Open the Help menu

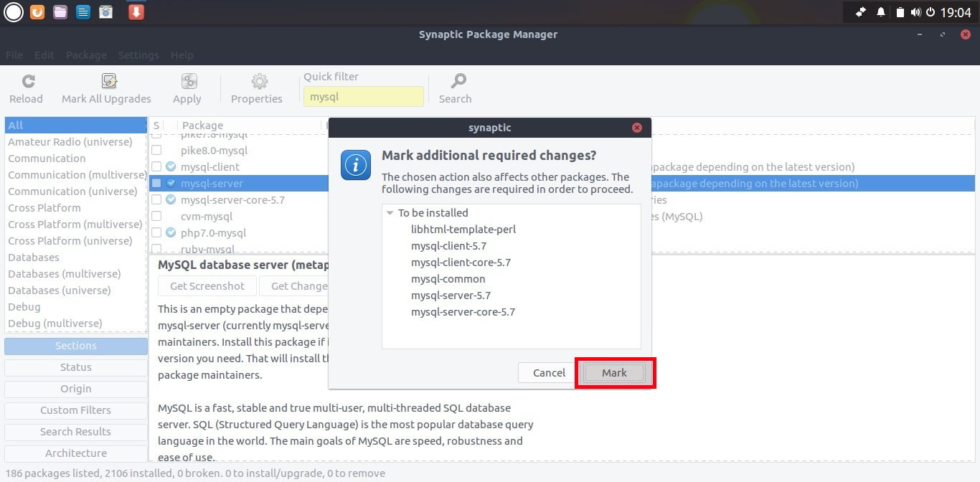[182, 55]
